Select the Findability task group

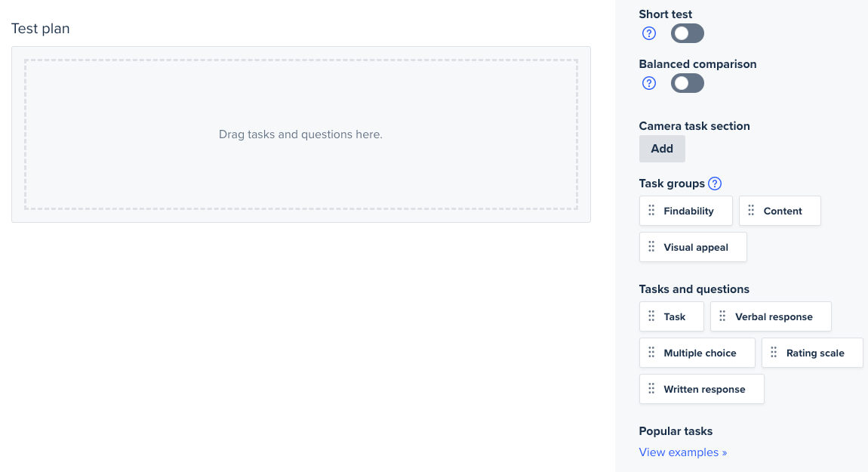[686, 211]
